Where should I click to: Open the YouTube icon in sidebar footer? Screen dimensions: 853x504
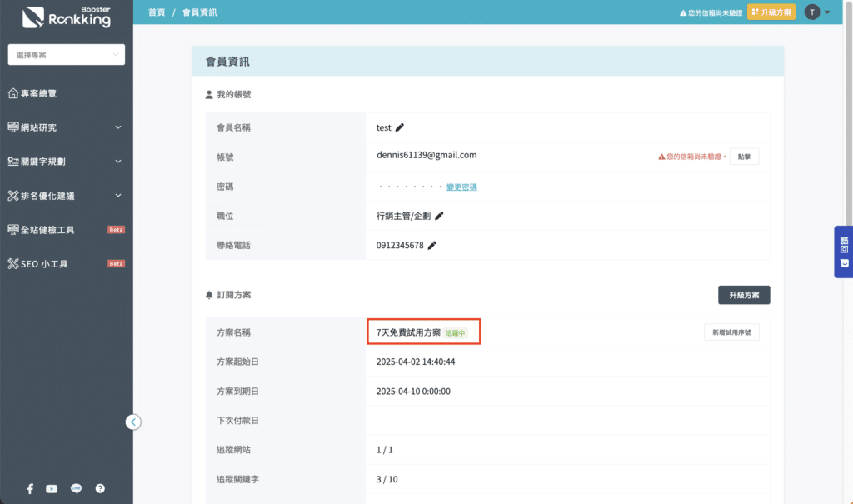coord(52,489)
